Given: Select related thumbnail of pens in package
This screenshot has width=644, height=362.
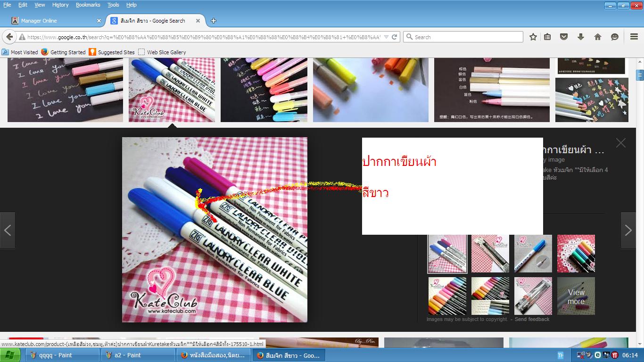Looking at the screenshot, I should pyautogui.click(x=533, y=296).
